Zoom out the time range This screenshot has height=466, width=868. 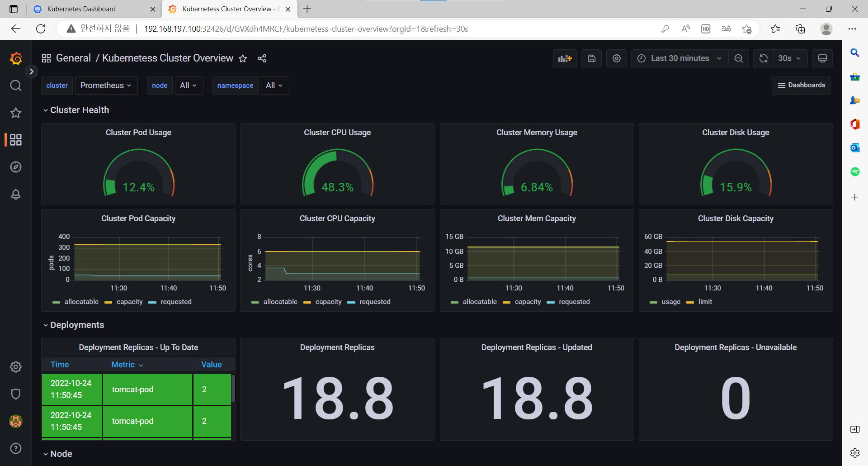(739, 58)
